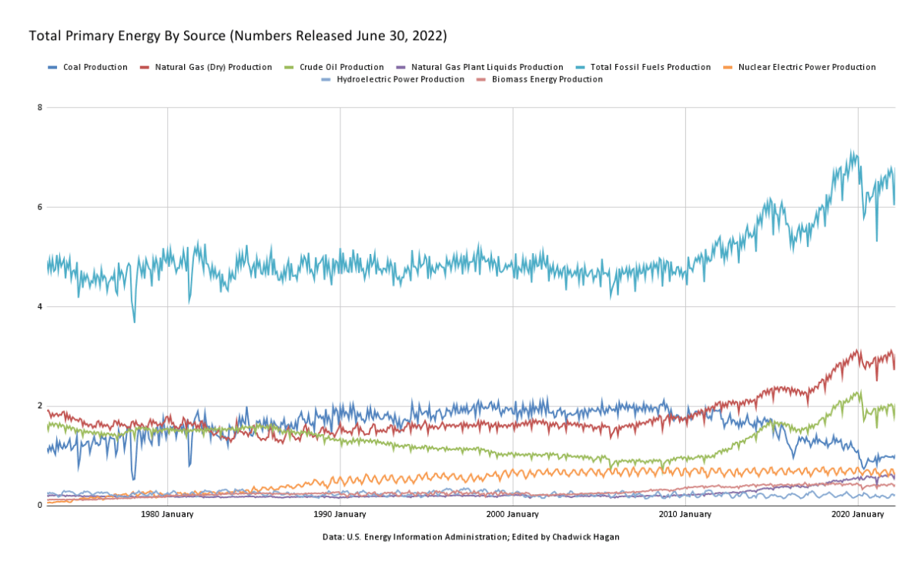Click the data source caption below the chart
924x571 pixels.
(x=471, y=537)
